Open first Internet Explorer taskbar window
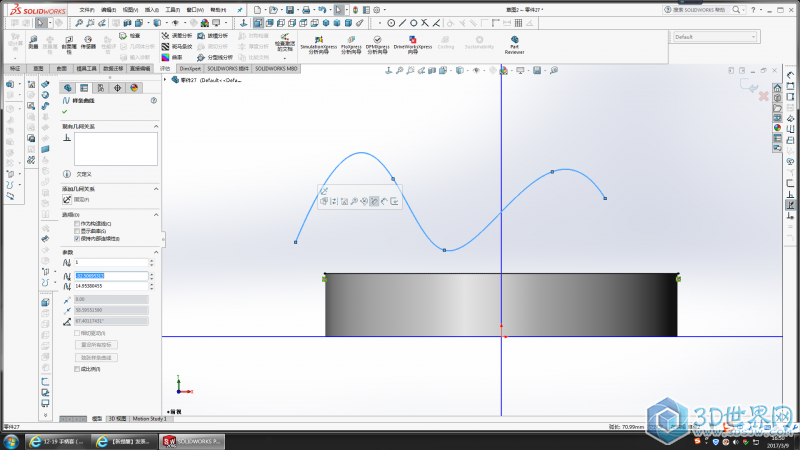 click(x=56, y=441)
